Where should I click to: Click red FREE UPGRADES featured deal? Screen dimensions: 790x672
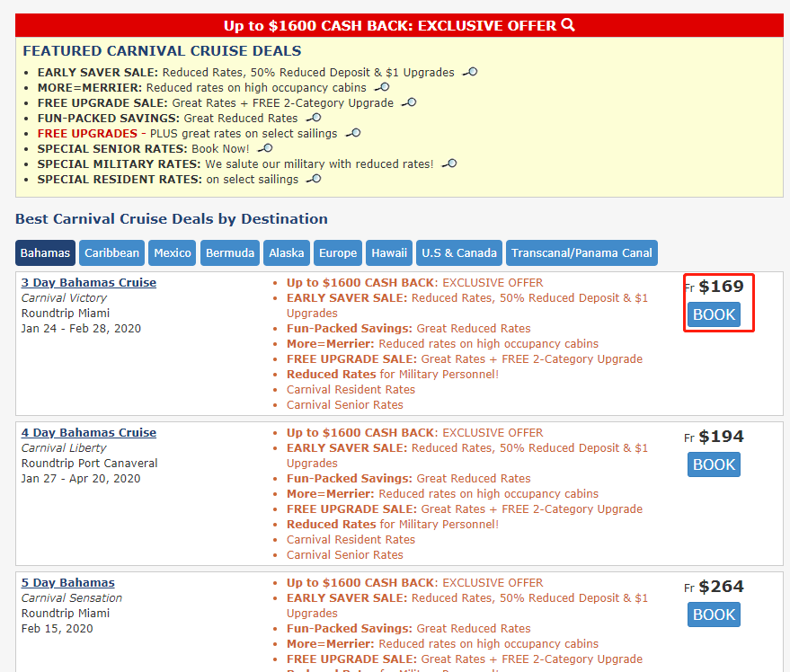pyautogui.click(x=87, y=134)
